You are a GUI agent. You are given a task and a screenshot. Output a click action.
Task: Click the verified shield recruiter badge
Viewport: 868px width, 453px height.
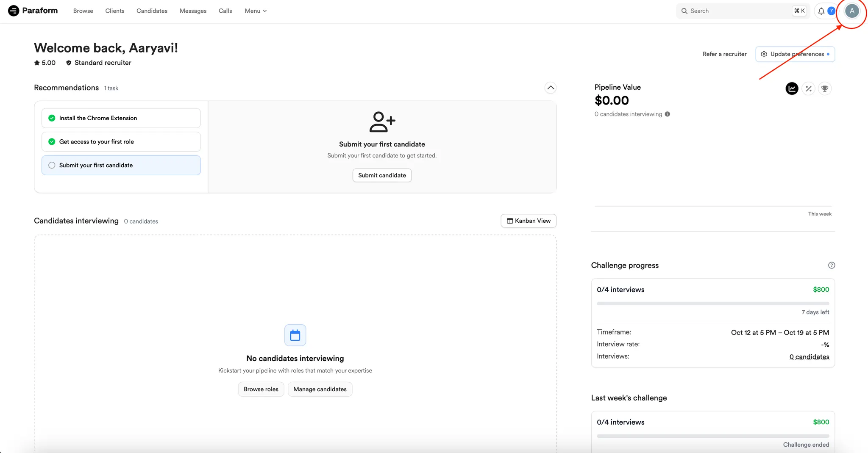69,63
